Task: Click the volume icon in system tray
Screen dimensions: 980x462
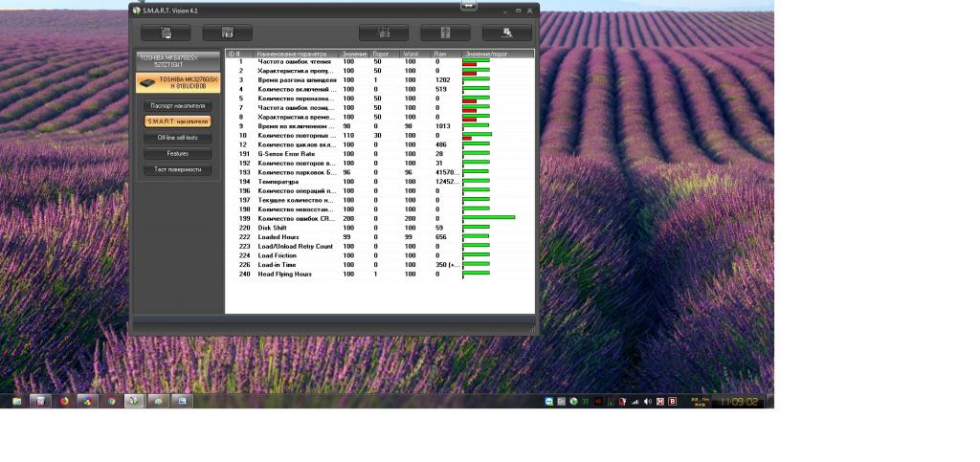Action: pos(648,402)
